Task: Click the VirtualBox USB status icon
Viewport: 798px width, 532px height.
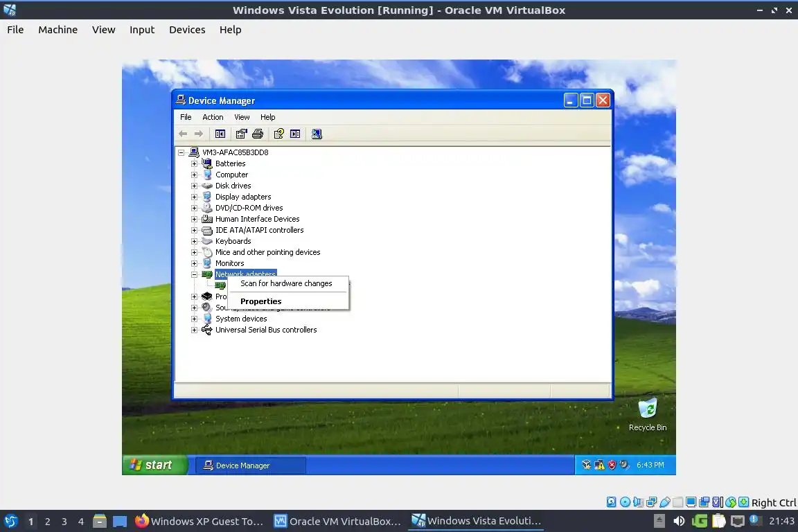Action: point(665,502)
